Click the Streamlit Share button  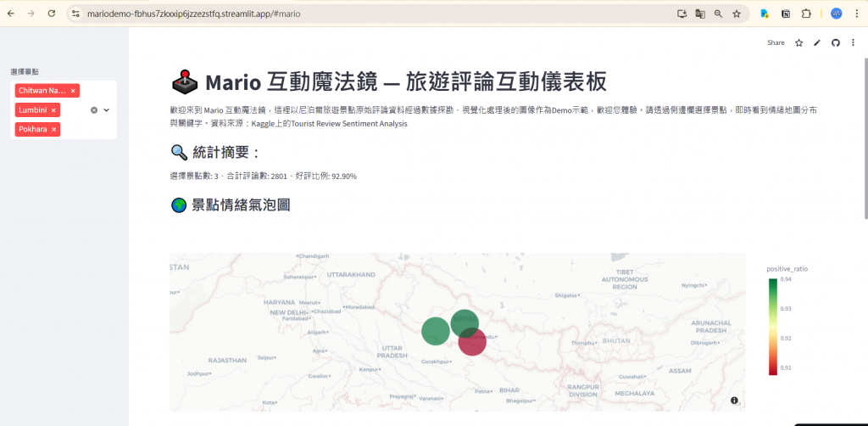coord(776,42)
